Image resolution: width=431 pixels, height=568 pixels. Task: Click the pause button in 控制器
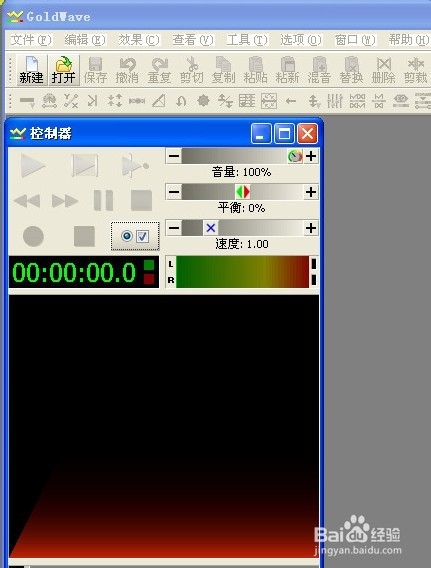104,200
